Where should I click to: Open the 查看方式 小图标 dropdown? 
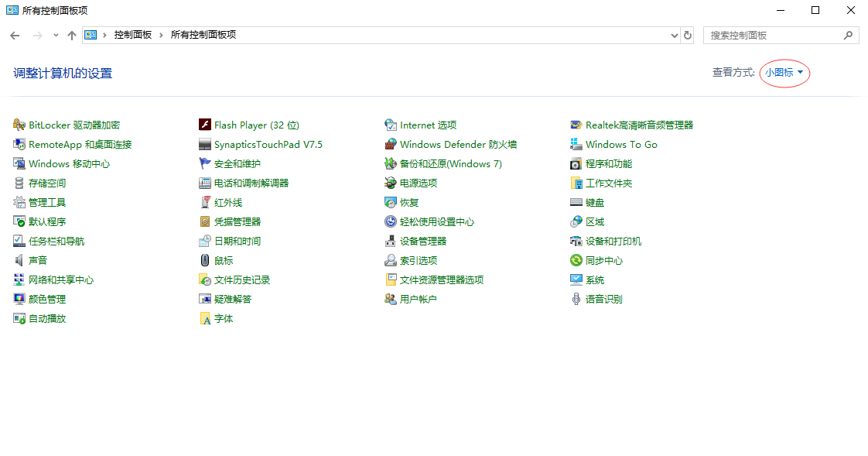784,72
